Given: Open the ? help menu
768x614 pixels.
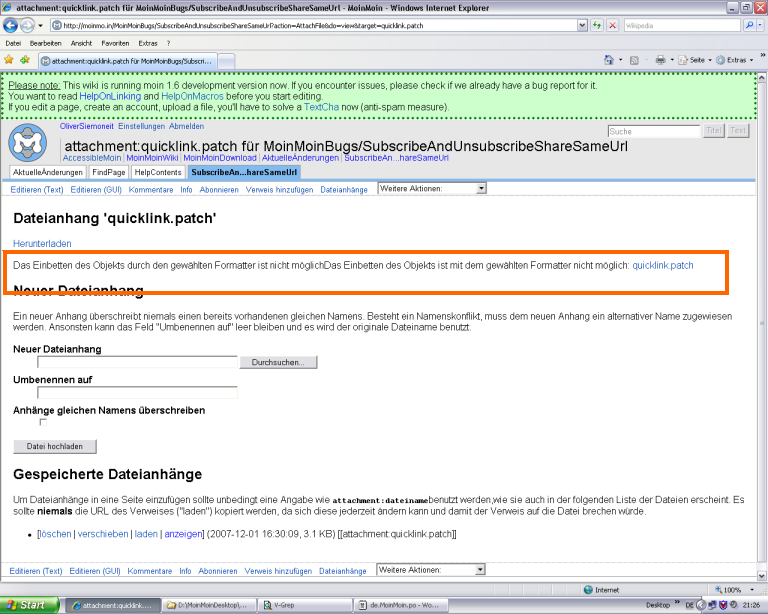Looking at the screenshot, I should (168, 43).
